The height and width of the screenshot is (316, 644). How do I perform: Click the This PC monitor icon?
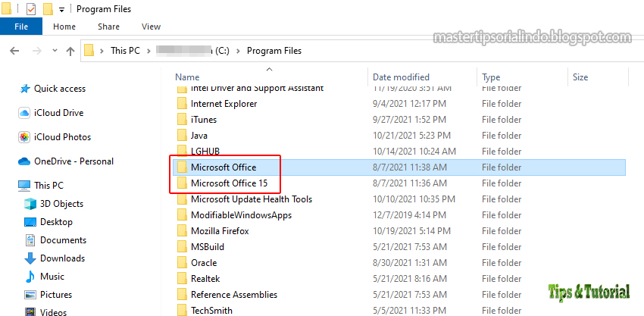pos(24,186)
